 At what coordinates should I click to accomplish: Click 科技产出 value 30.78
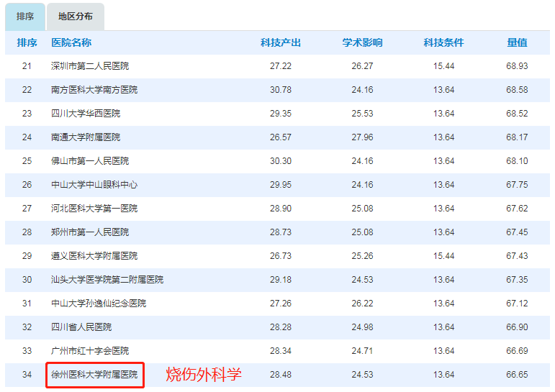pyautogui.click(x=281, y=90)
